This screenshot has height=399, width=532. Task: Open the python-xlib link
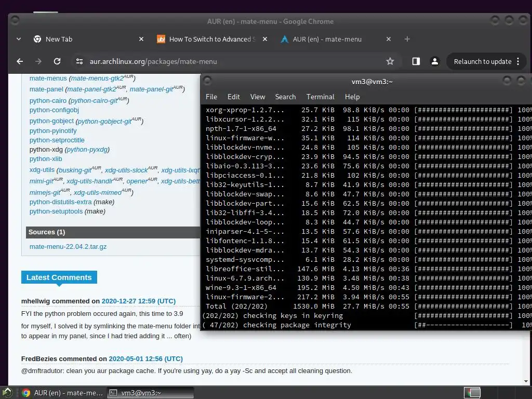tap(46, 159)
